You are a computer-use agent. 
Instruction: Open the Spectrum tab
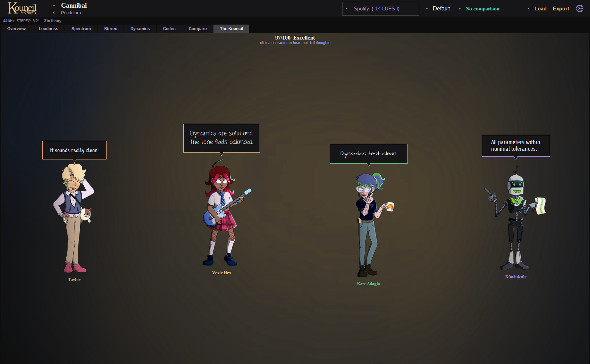tap(81, 29)
